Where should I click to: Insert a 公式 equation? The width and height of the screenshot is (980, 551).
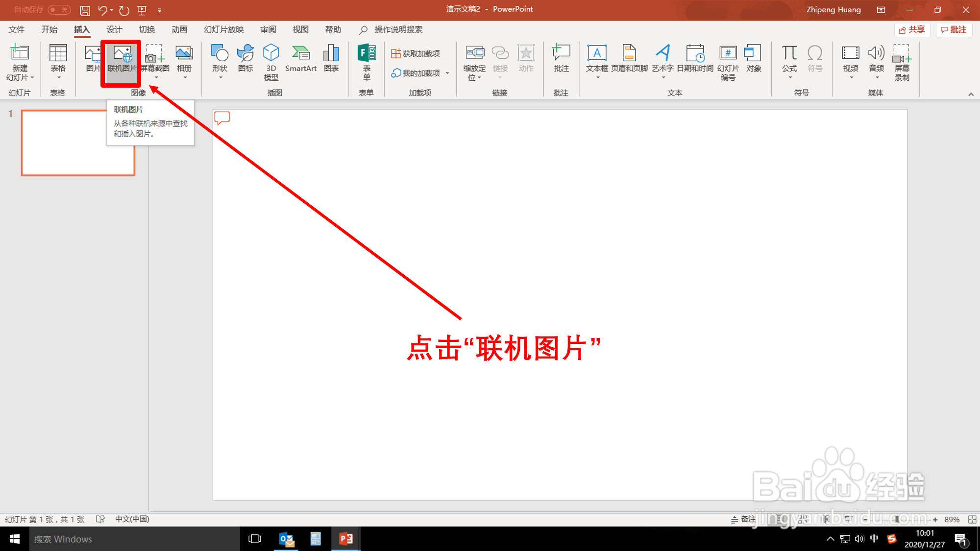789,61
